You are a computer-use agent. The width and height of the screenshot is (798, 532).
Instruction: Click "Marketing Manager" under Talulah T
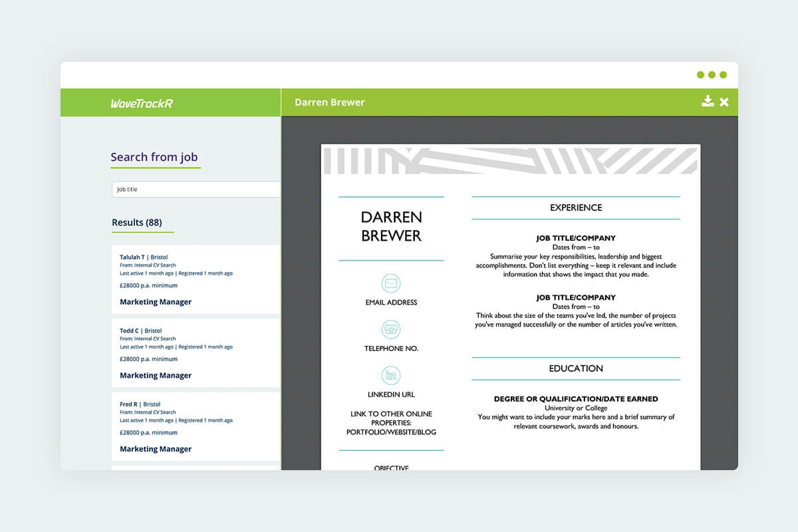click(155, 301)
